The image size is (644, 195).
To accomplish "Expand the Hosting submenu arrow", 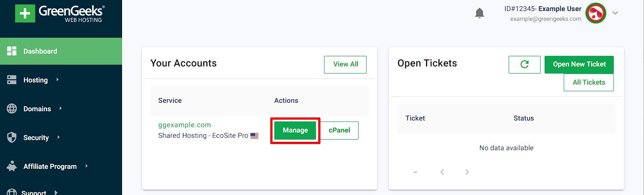I will pos(57,80).
